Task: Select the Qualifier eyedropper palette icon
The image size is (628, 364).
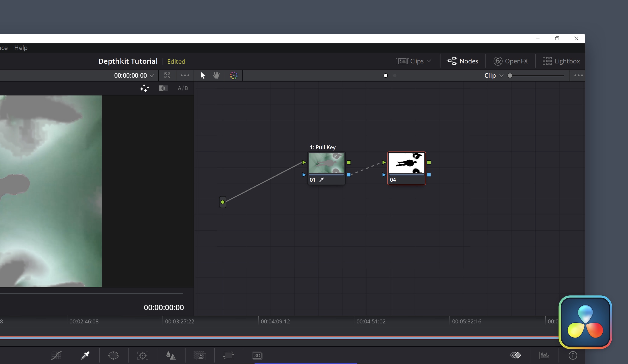Action: (x=85, y=355)
